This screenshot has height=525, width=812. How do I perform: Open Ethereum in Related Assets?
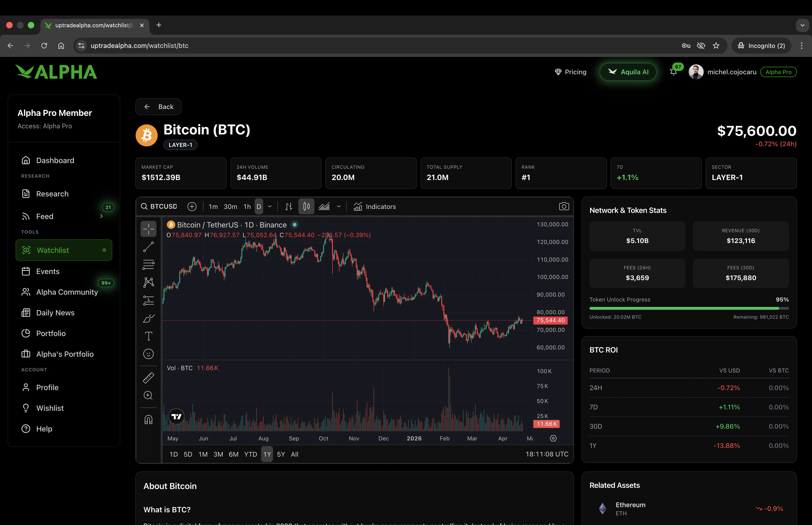point(689,509)
